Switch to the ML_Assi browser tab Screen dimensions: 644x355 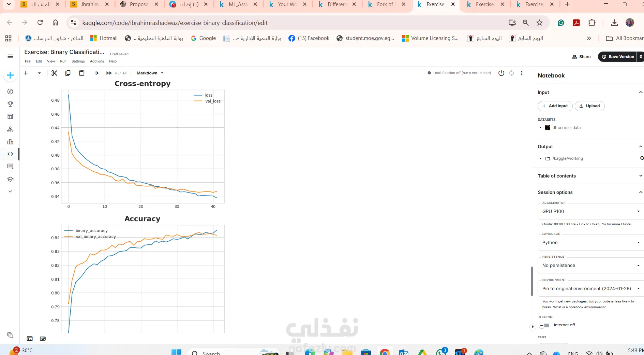pyautogui.click(x=239, y=4)
